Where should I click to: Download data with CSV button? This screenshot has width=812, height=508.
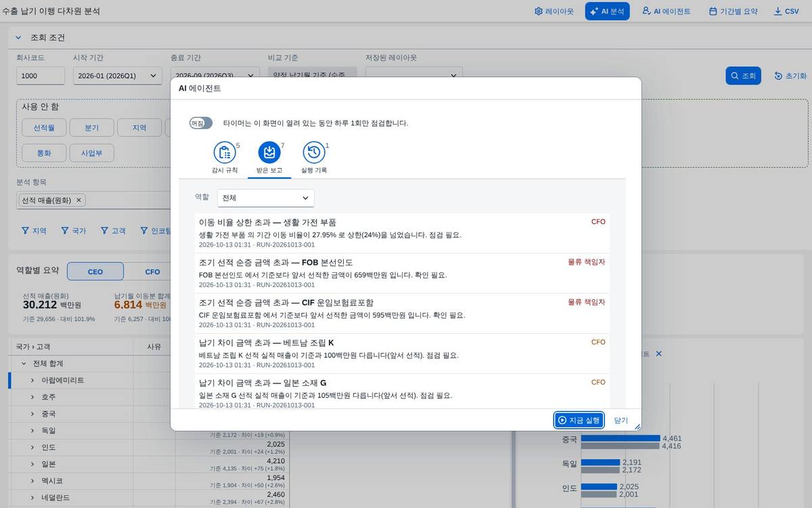pos(786,12)
